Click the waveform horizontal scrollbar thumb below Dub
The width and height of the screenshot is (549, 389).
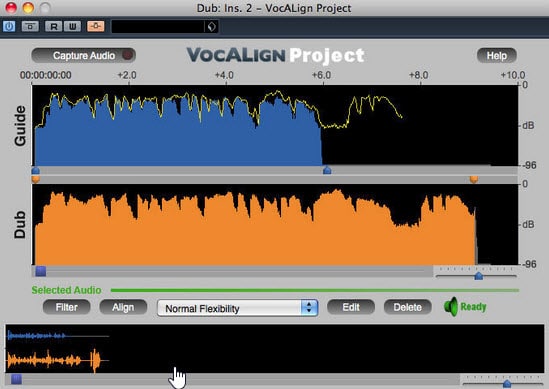[x=41, y=271]
